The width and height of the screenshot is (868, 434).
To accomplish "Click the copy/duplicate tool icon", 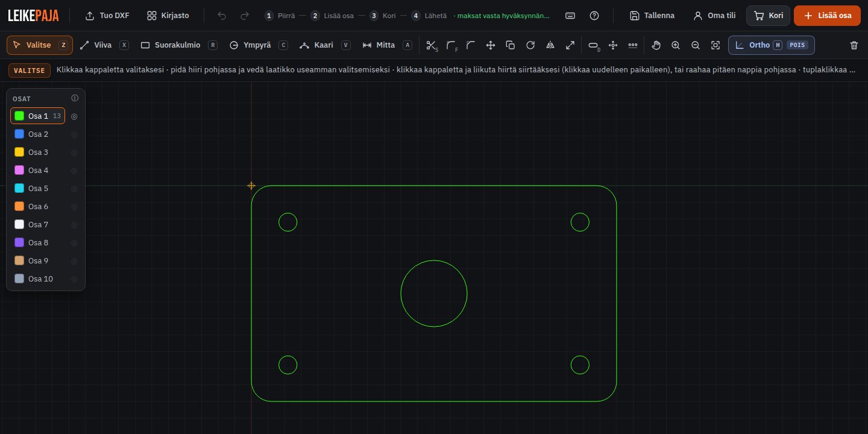I will click(511, 45).
